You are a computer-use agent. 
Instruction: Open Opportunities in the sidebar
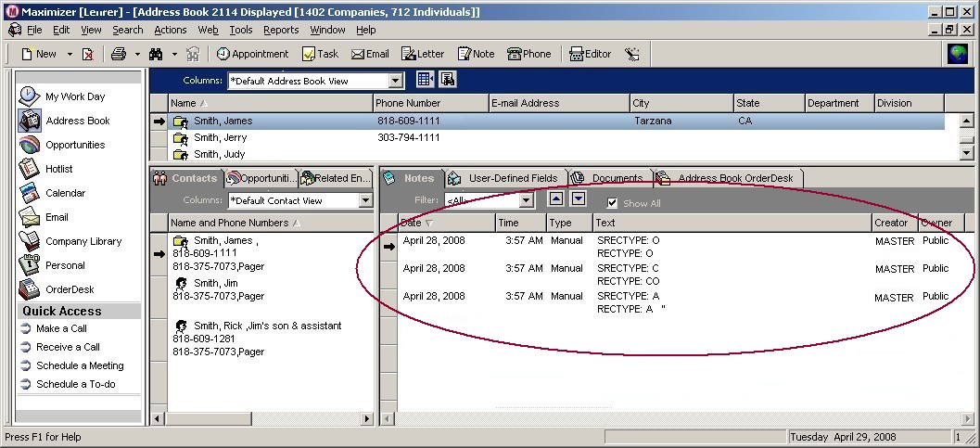[61, 145]
